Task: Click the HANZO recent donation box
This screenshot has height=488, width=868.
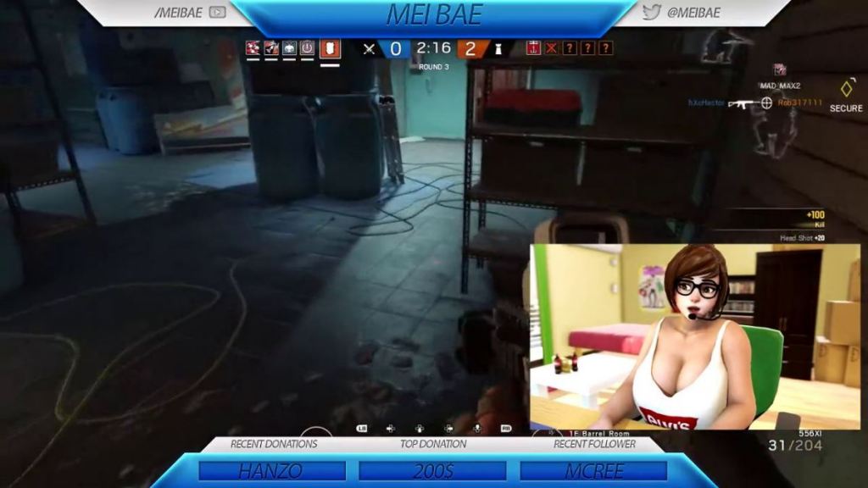Action: tap(272, 471)
